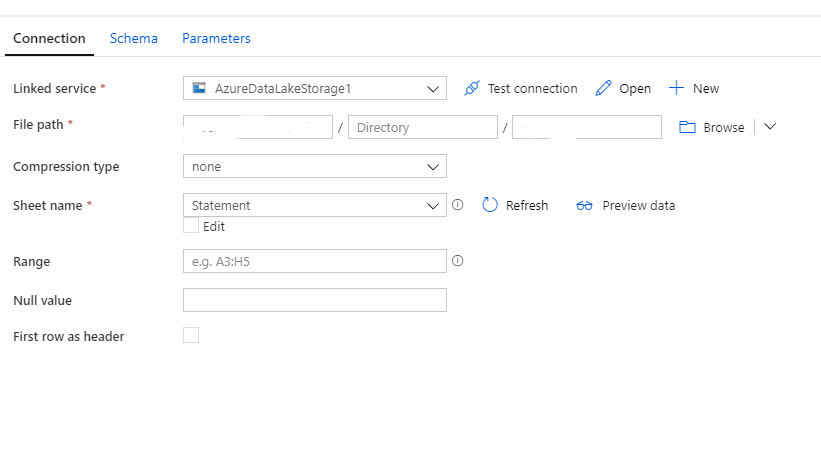The image size is (821, 449).
Task: Focus the Range input field
Action: coord(315,261)
